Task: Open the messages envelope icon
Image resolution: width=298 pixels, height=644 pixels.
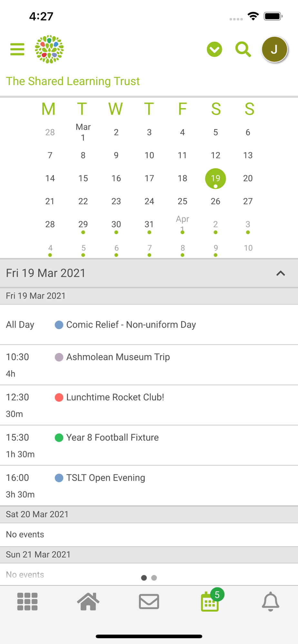Action: (149, 601)
